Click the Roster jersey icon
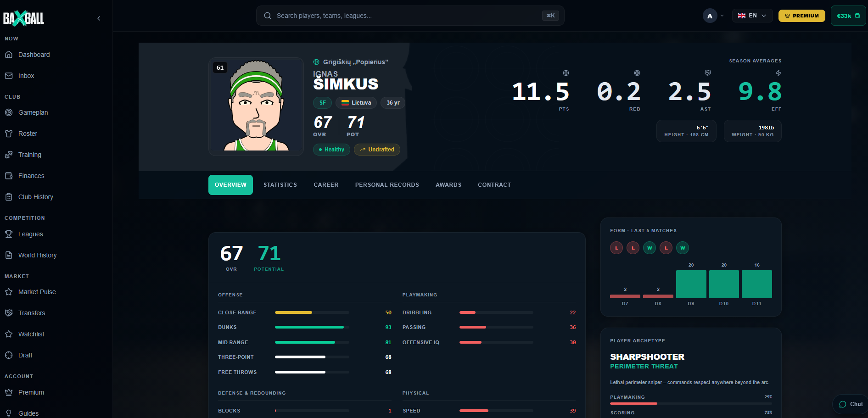The height and width of the screenshot is (418, 868). (x=9, y=134)
